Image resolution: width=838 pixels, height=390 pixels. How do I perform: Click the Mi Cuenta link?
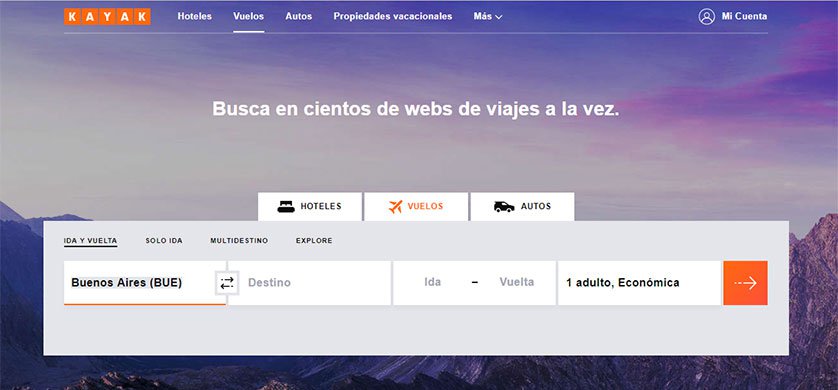744,17
